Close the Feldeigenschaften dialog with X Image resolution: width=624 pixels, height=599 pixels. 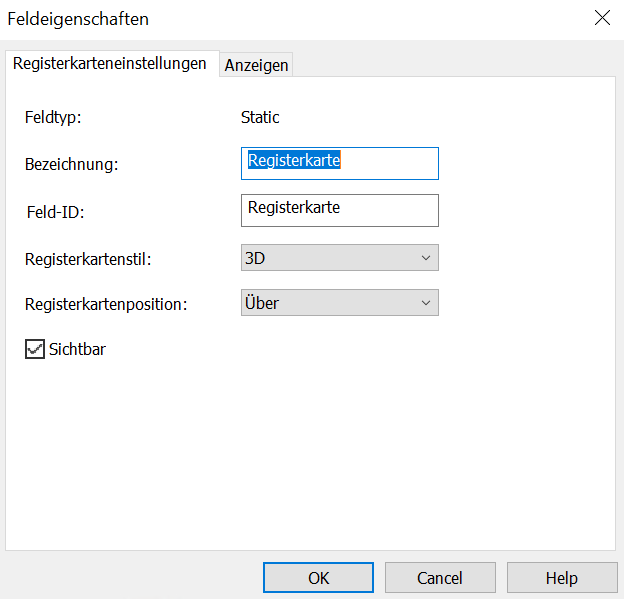[601, 18]
